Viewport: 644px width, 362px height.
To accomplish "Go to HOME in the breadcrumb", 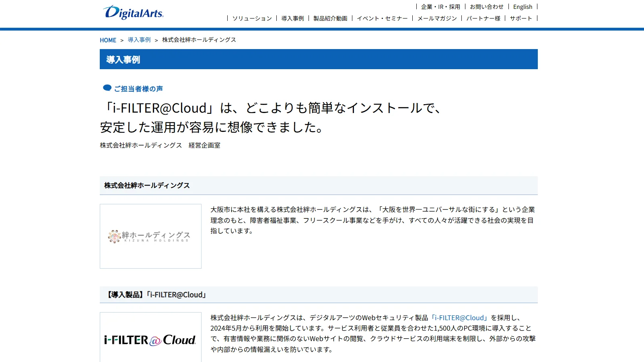I will point(108,40).
